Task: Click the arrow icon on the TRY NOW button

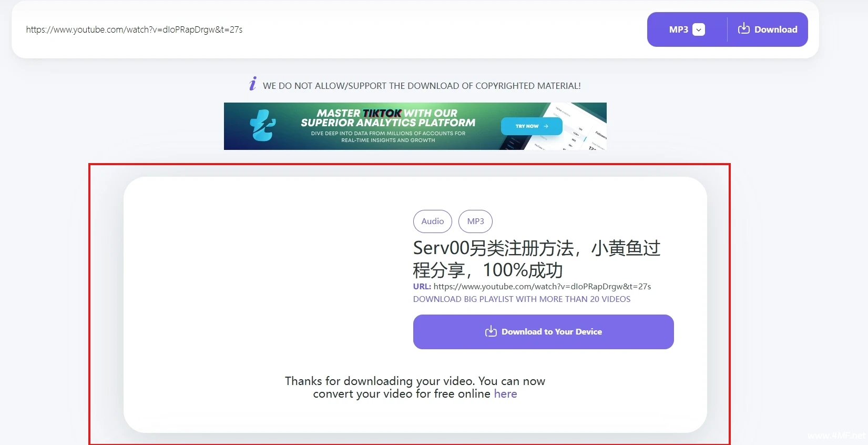Action: pyautogui.click(x=546, y=126)
